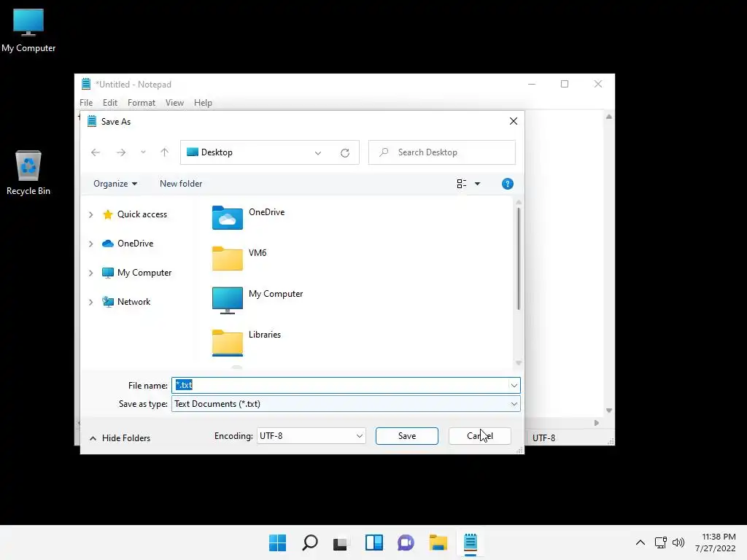Expand Quick access in navigation pane
Viewport: 747px width, 560px height.
pyautogui.click(x=91, y=215)
